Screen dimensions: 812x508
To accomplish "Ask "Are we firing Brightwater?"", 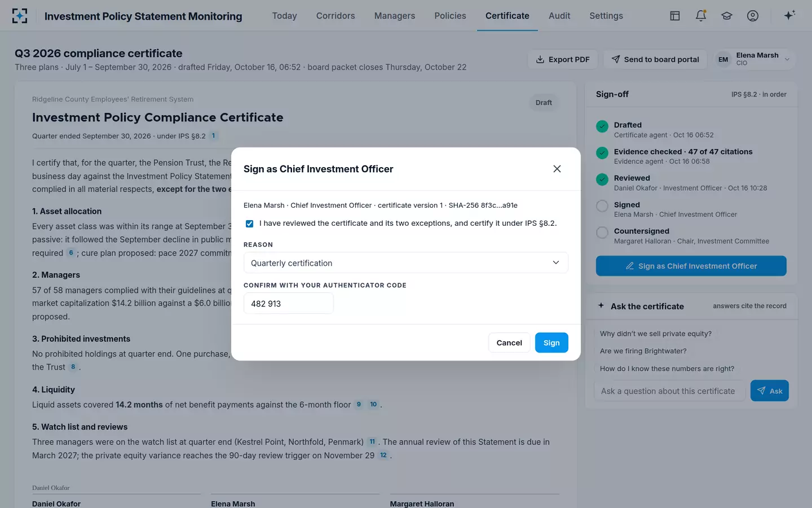I will click(643, 351).
